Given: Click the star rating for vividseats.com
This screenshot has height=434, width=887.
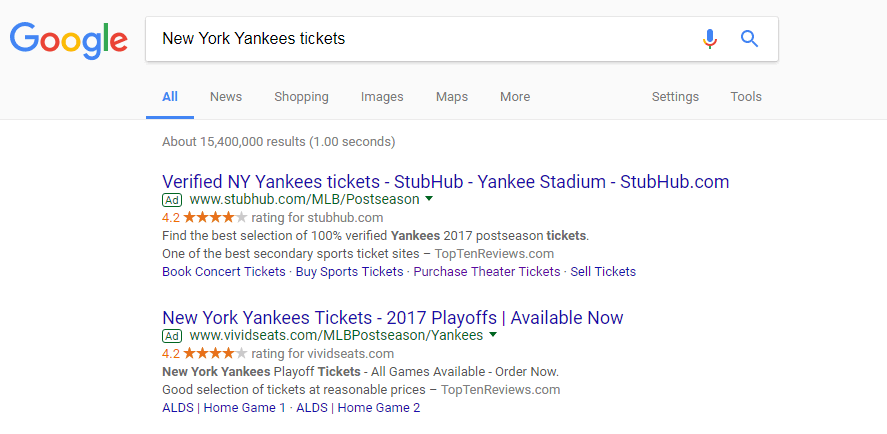Looking at the screenshot, I should pos(215,354).
